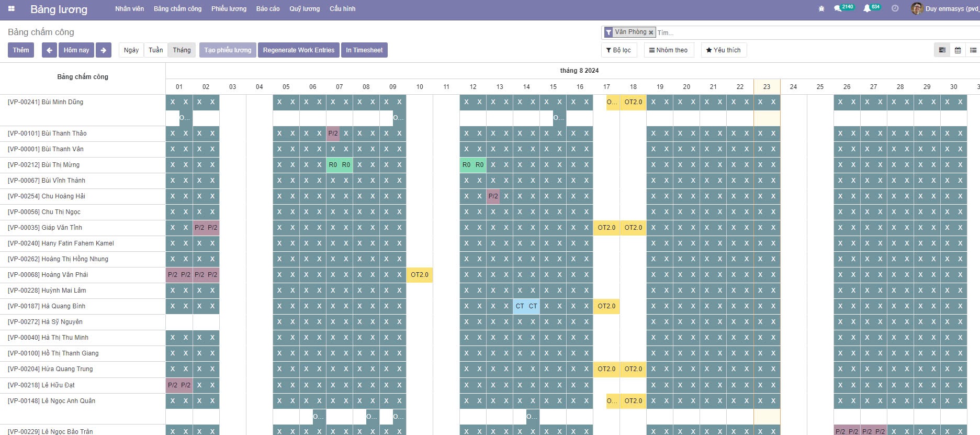
Task: Go to previous month arrow
Action: click(49, 50)
